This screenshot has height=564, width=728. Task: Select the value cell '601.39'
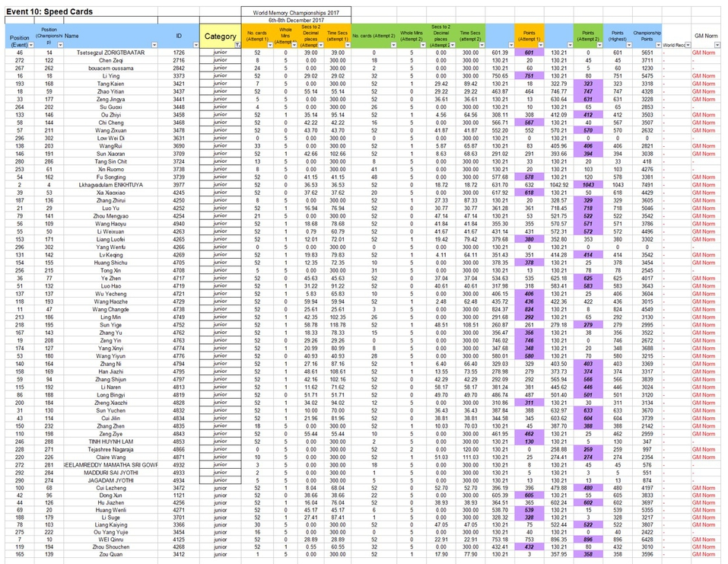click(500, 53)
